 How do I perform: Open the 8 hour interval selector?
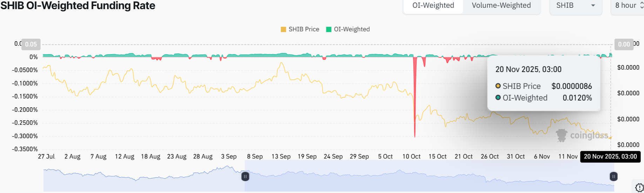(626, 6)
